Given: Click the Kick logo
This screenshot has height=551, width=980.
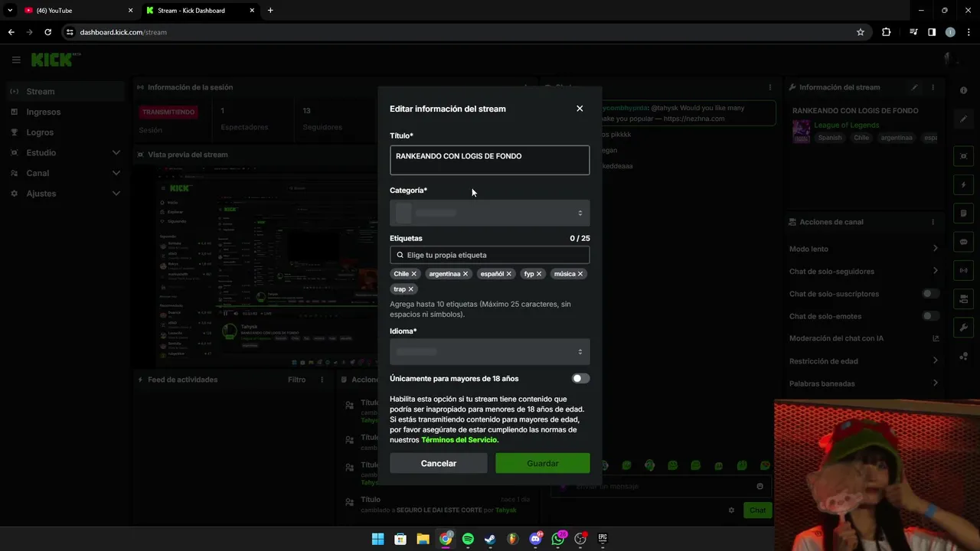Looking at the screenshot, I should coord(54,60).
